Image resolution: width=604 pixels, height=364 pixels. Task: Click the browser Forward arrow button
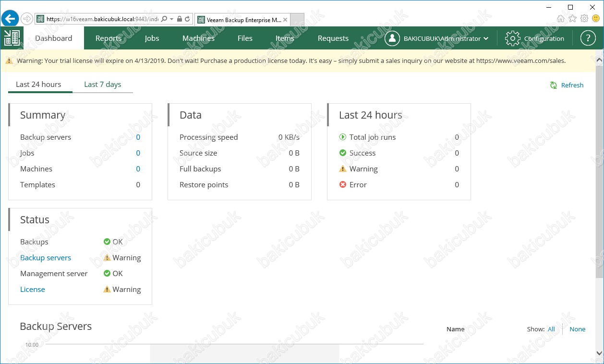click(27, 19)
